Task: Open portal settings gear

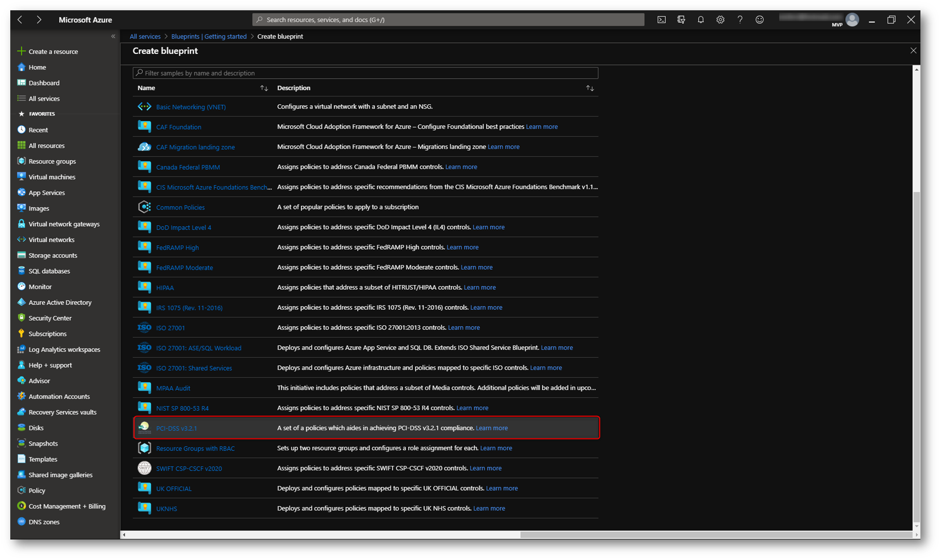Action: pyautogui.click(x=720, y=20)
